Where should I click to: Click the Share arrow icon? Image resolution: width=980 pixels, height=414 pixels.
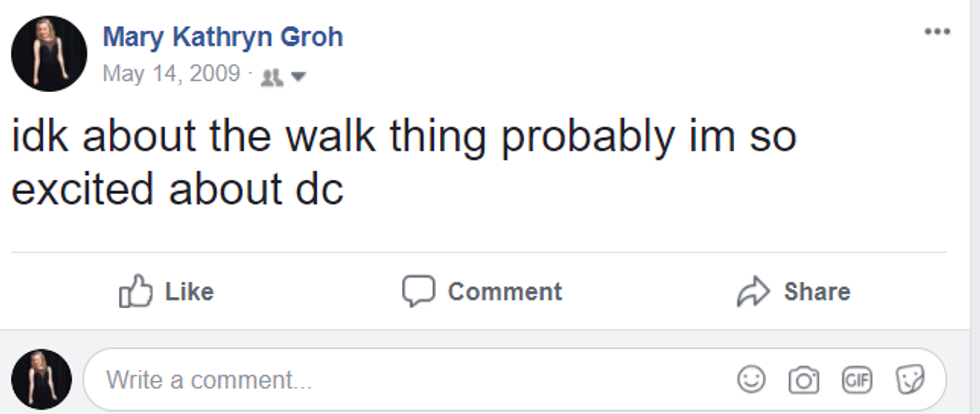pyautogui.click(x=751, y=292)
